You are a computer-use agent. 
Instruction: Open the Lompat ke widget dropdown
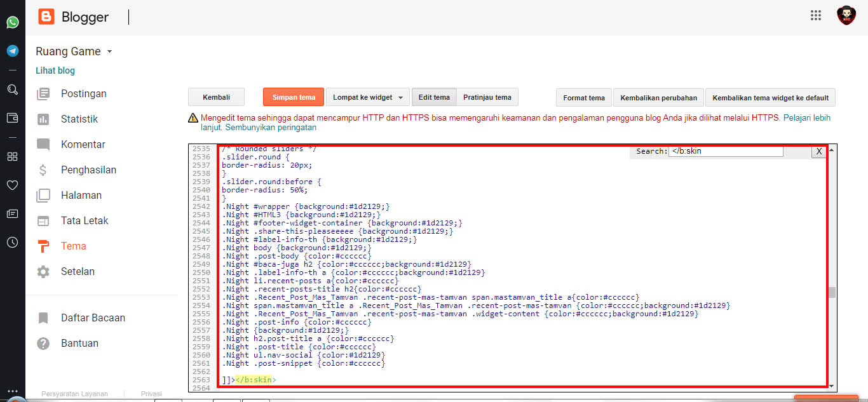pos(368,97)
